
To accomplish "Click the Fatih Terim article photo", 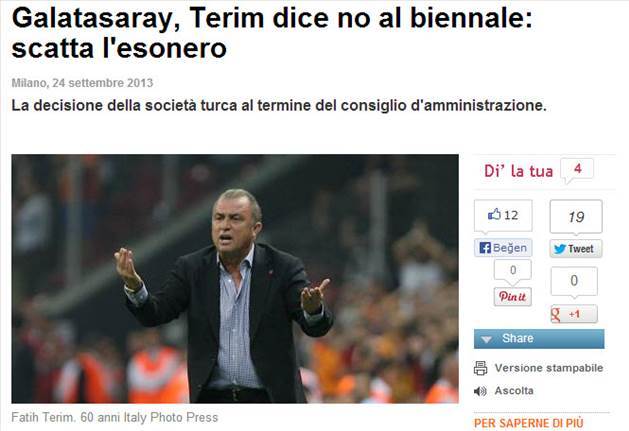I will (x=235, y=279).
